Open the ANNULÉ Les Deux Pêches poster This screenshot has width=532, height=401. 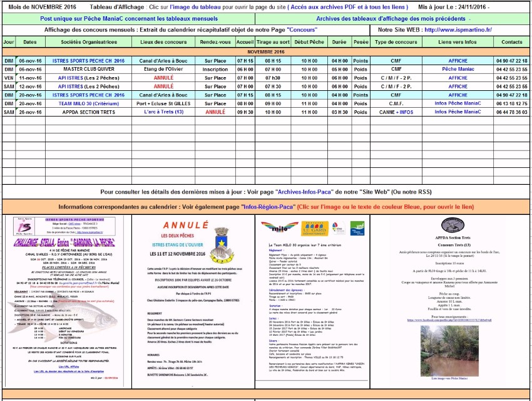[x=193, y=301]
